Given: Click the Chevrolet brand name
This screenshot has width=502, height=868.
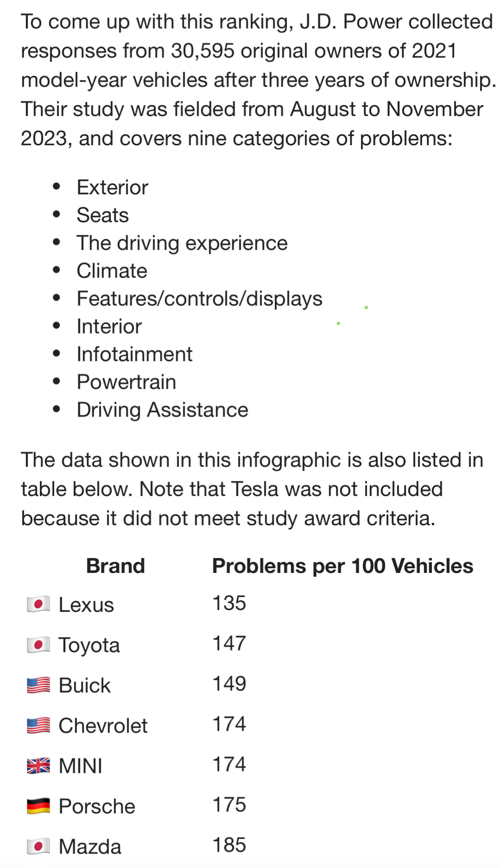Looking at the screenshot, I should (103, 726).
